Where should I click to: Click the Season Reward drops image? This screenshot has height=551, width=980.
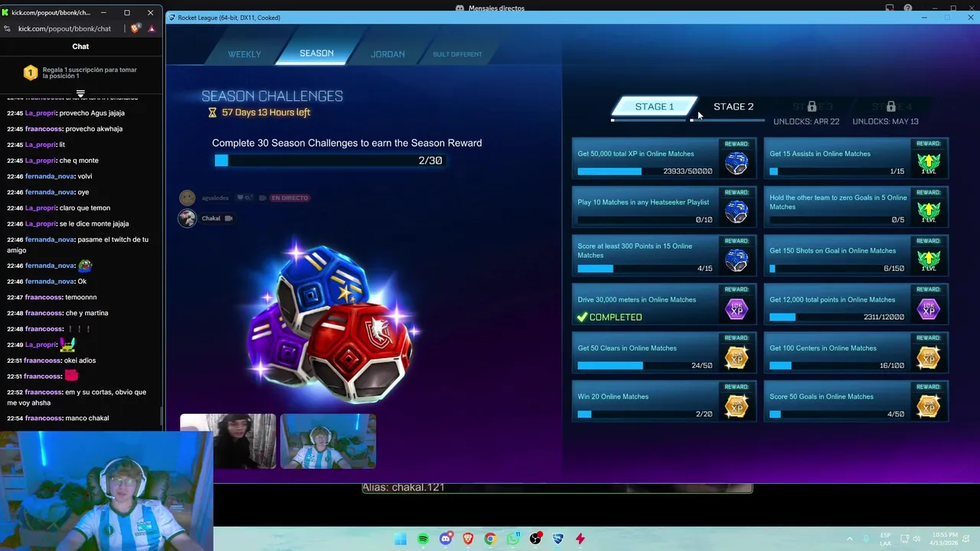(x=332, y=325)
